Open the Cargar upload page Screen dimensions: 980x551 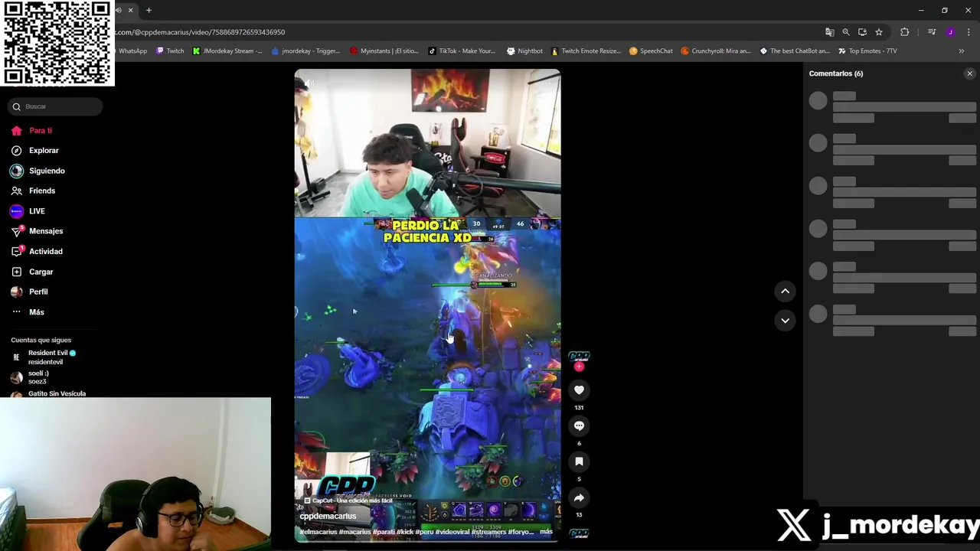tap(33, 272)
